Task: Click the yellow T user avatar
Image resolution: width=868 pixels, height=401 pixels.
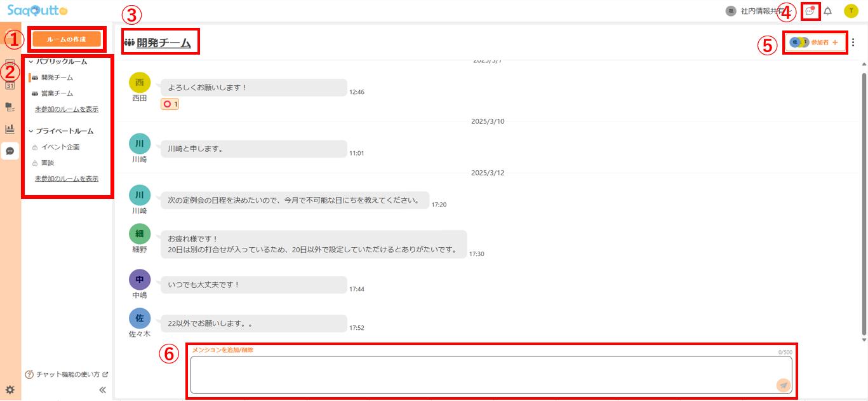Action: pyautogui.click(x=851, y=11)
